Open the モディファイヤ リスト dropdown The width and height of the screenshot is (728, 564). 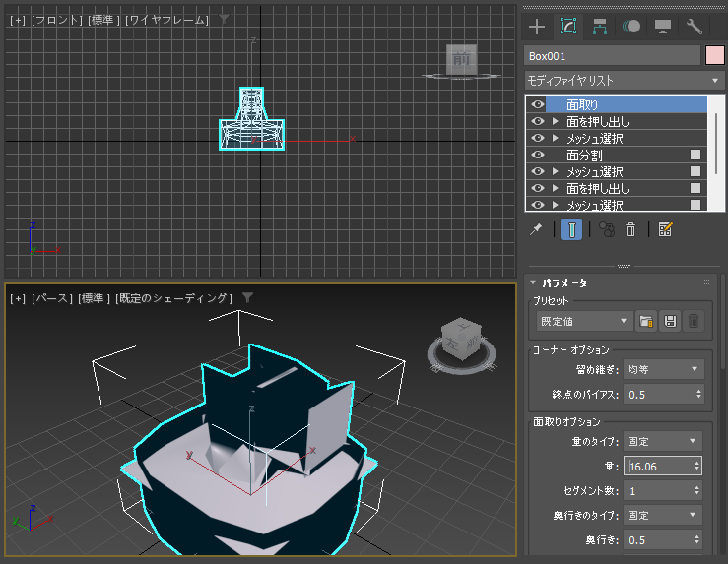point(625,81)
